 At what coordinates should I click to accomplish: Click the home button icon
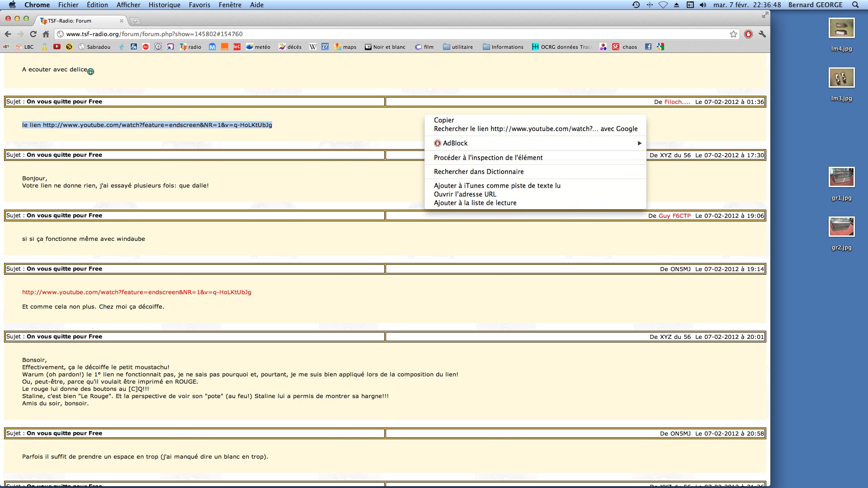[x=46, y=34]
